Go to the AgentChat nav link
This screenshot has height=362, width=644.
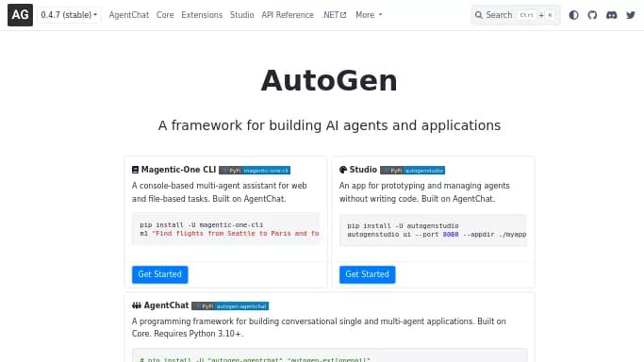[x=128, y=15]
